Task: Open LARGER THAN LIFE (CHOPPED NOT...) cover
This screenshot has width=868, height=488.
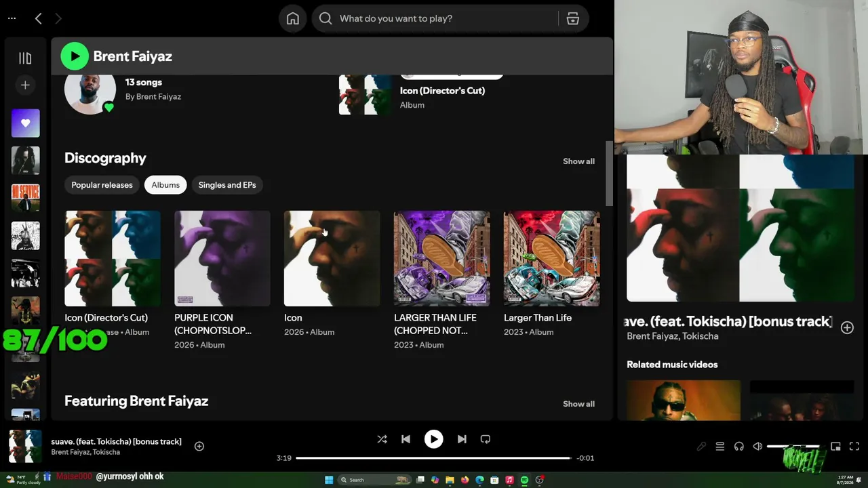Action: pyautogui.click(x=442, y=258)
